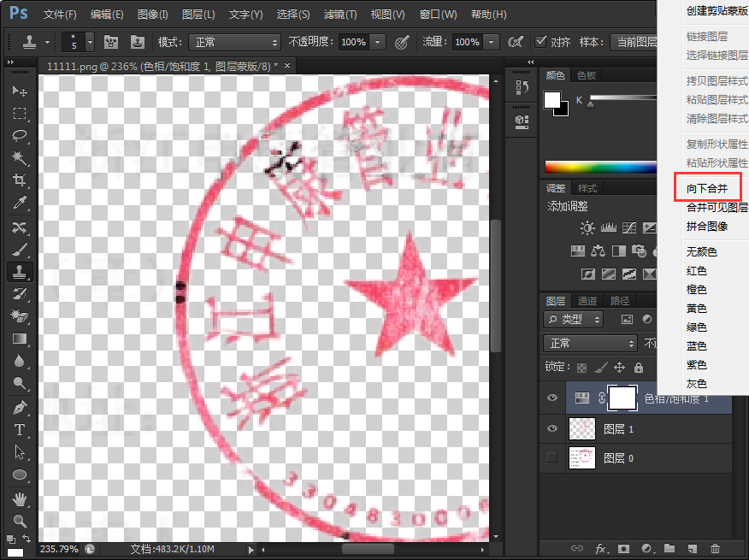Open the 模式 blend mode dropdown
This screenshot has width=749, height=560.
[234, 43]
